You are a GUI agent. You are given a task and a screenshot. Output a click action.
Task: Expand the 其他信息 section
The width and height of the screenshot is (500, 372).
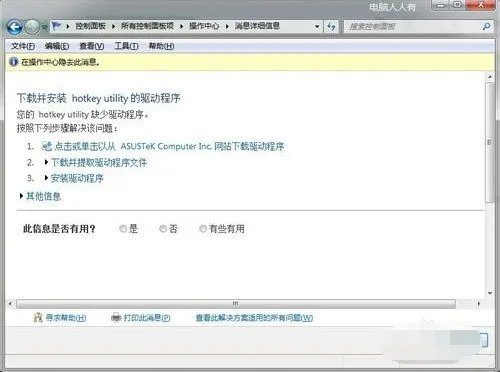click(x=43, y=196)
